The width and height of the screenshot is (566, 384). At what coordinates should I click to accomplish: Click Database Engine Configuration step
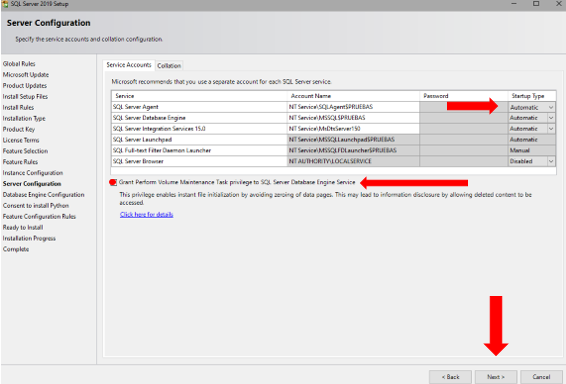pyautogui.click(x=43, y=195)
